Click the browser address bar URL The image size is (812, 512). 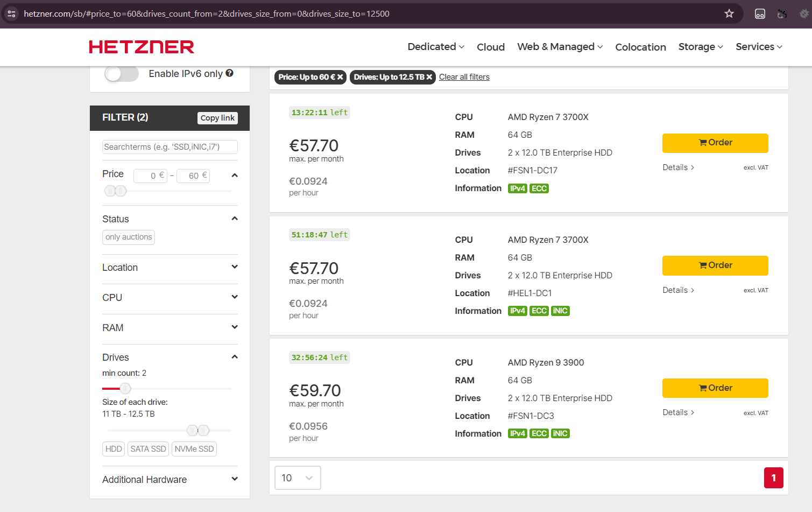(x=207, y=13)
